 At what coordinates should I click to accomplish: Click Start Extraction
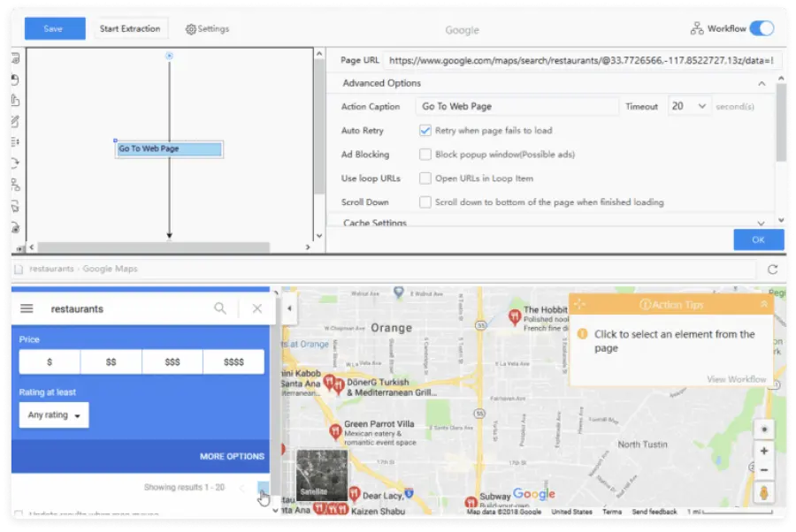(x=130, y=29)
